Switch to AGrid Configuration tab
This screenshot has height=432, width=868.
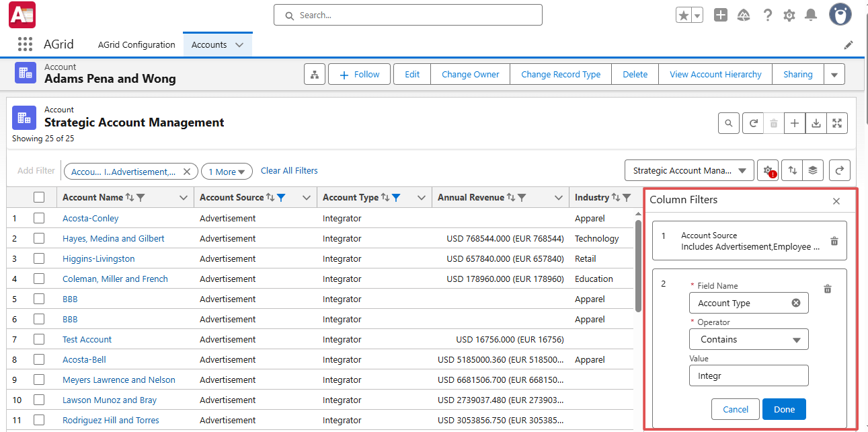136,45
